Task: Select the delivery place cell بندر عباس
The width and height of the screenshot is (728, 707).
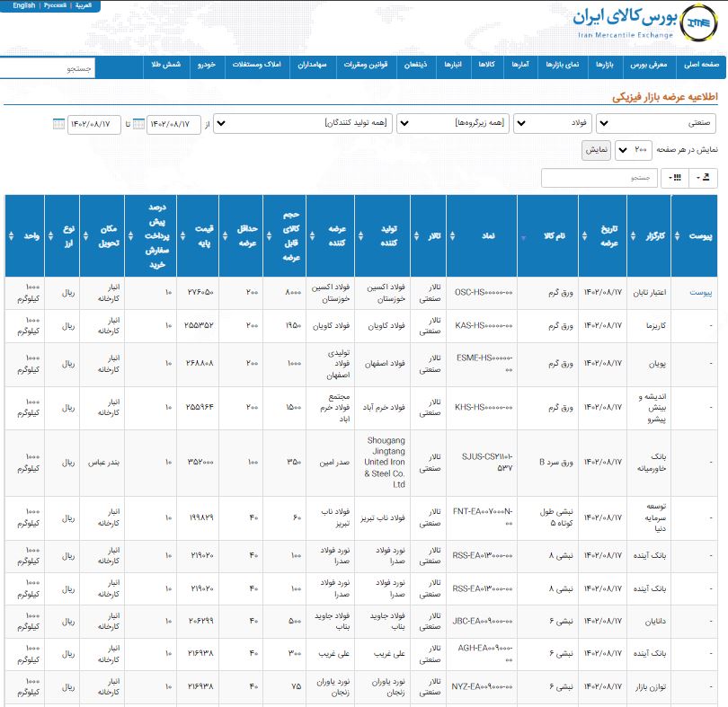Action: 103,463
